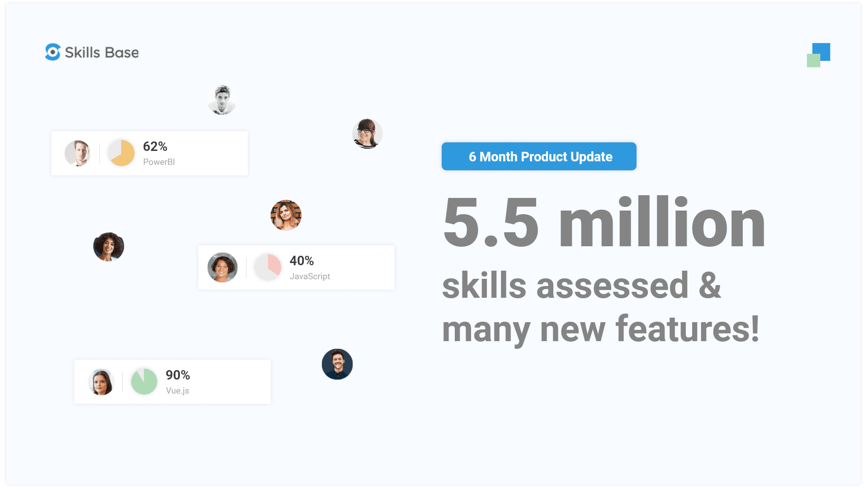Select the orange PowerBI pie chart
The width and height of the screenshot is (868, 488).
[121, 153]
